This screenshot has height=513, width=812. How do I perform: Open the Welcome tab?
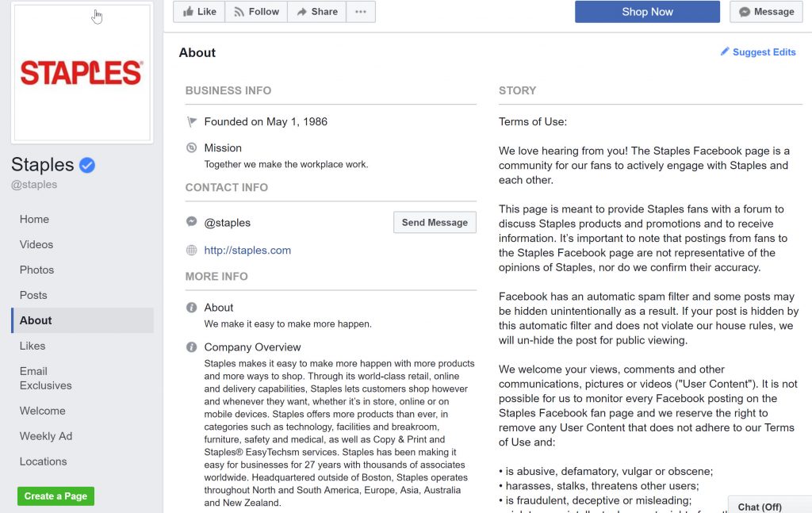tap(43, 411)
